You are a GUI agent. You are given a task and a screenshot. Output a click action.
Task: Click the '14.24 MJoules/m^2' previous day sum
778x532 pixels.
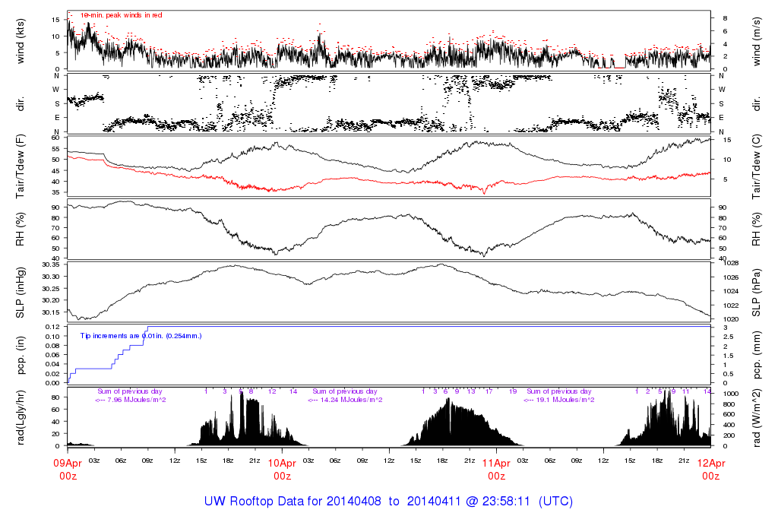pyautogui.click(x=345, y=400)
